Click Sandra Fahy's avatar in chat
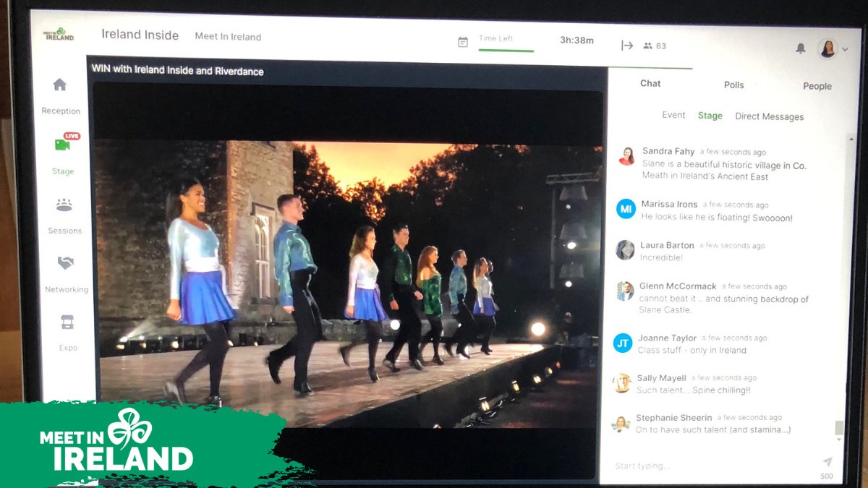868x488 pixels. (x=626, y=155)
